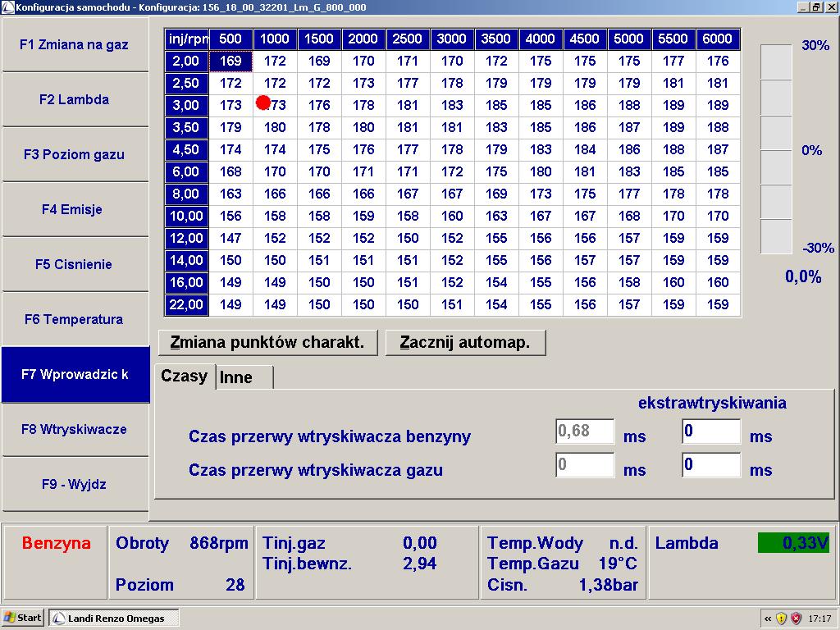Image resolution: width=840 pixels, height=630 pixels.
Task: Select the 6000 rpm column header
Action: click(x=718, y=39)
